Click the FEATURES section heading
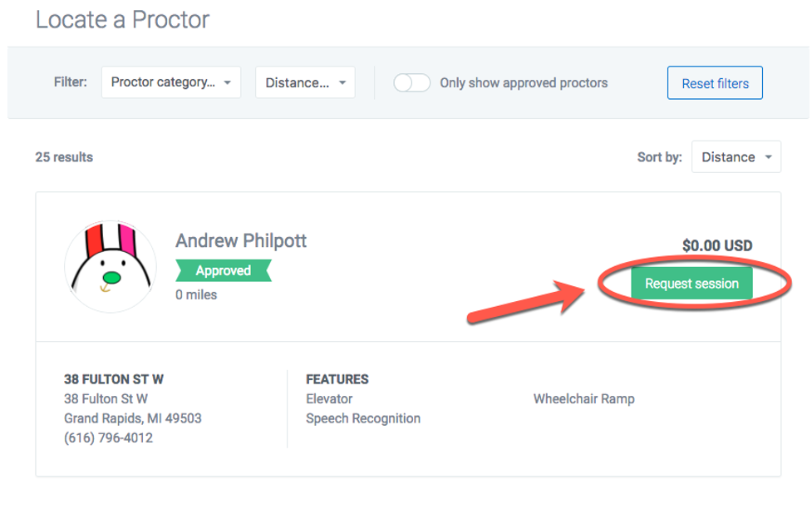 (x=337, y=379)
